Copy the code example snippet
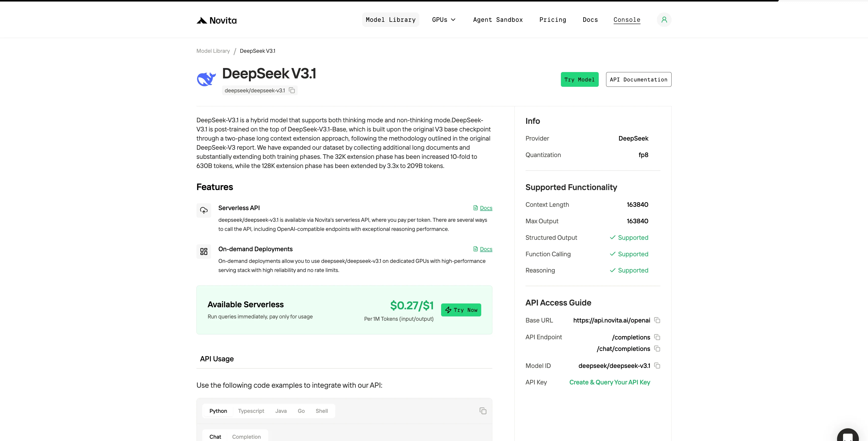The width and height of the screenshot is (868, 441). click(x=483, y=411)
